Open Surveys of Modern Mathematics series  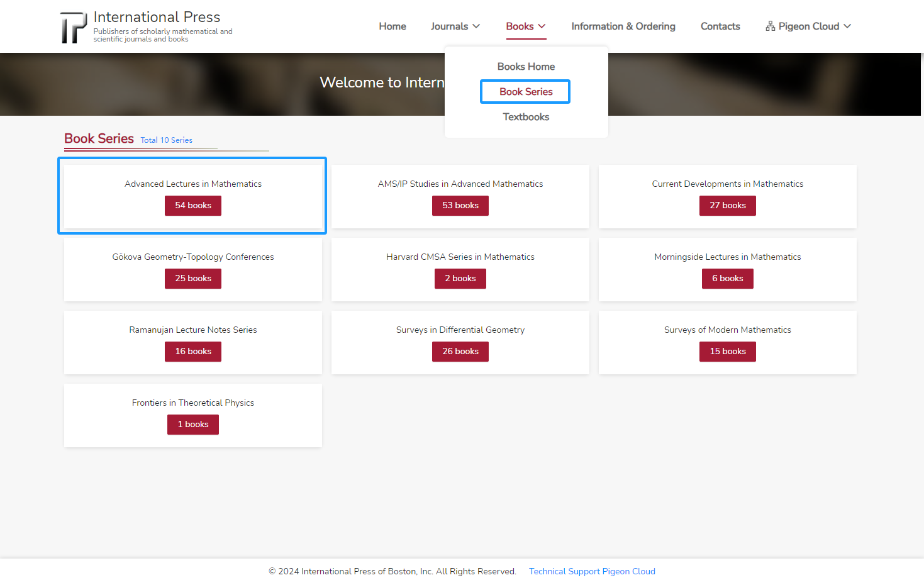pyautogui.click(x=728, y=330)
